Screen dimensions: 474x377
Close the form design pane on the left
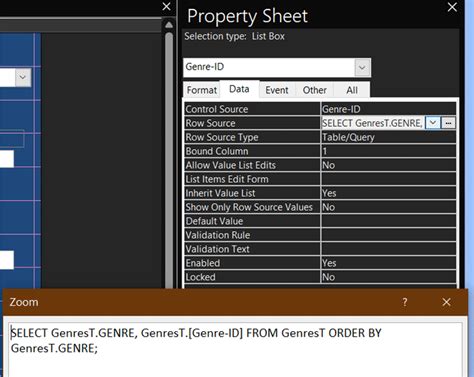coord(167,6)
